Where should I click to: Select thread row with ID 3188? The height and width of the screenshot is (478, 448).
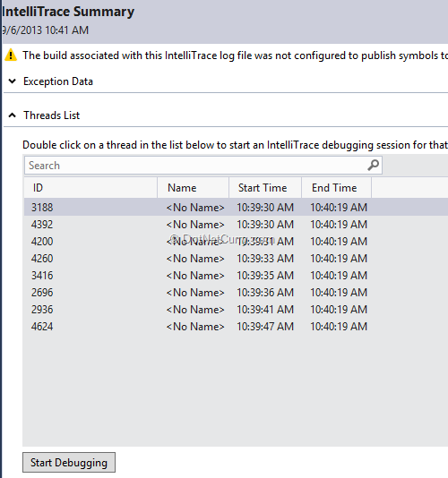tap(236, 208)
